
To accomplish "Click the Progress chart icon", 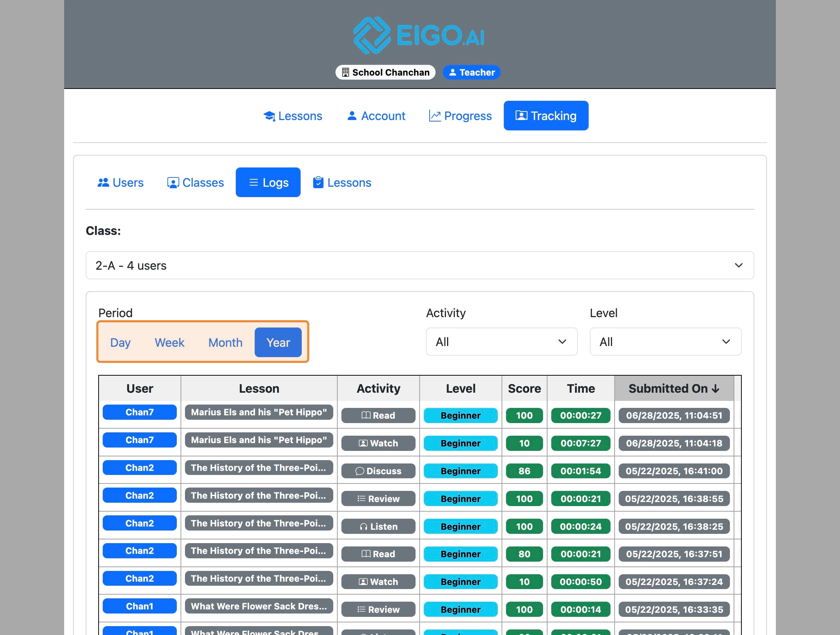I will pos(435,116).
